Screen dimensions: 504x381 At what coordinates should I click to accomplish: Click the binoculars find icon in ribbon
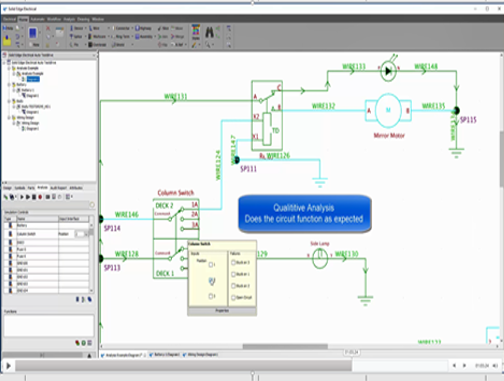click(x=209, y=32)
